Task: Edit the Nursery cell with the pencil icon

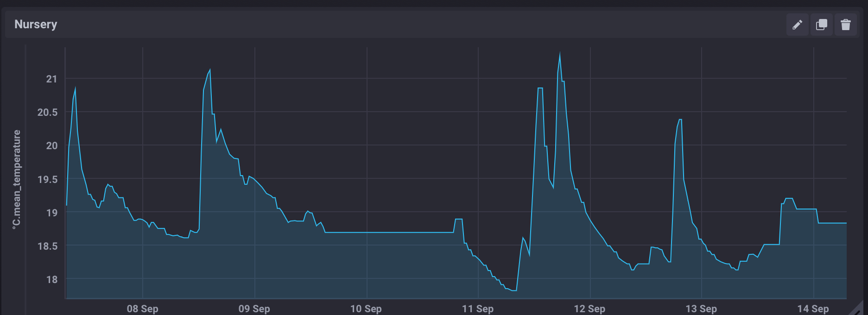Action: click(797, 25)
